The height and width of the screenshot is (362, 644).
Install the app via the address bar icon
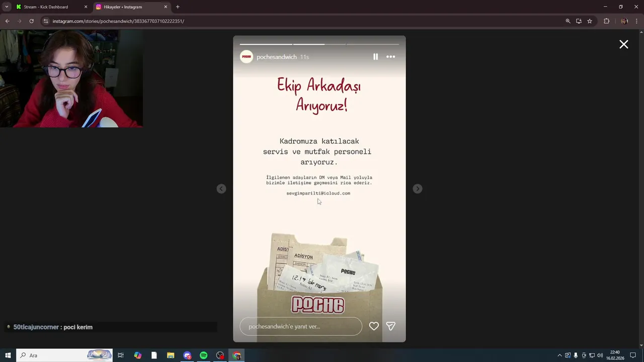tap(579, 21)
